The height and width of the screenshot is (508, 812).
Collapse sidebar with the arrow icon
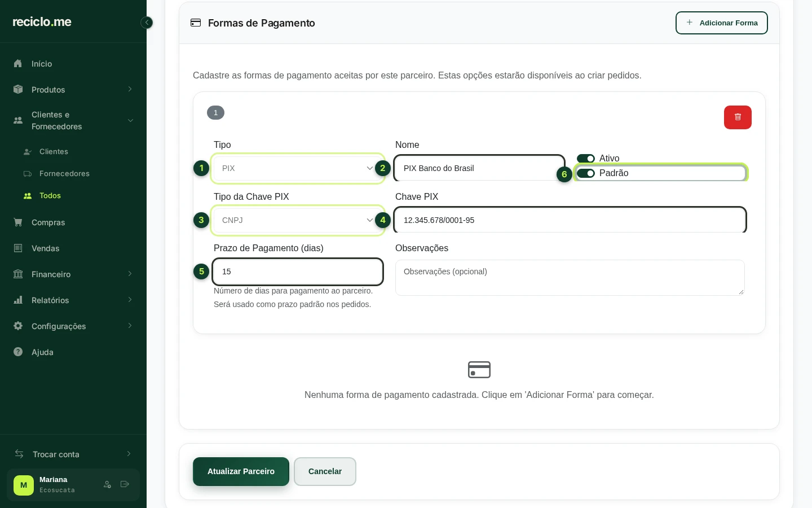point(147,23)
